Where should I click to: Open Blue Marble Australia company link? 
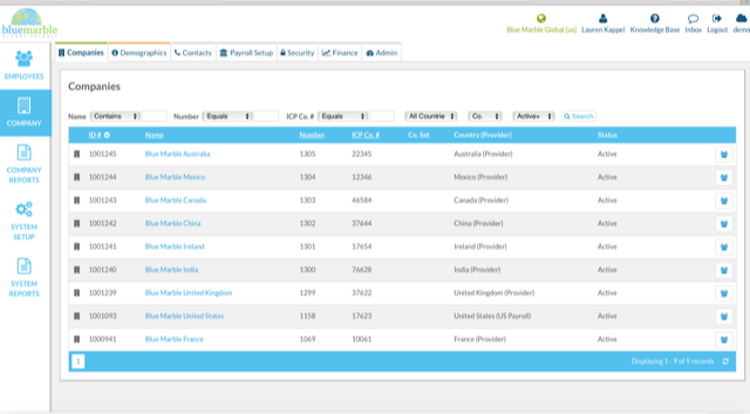point(177,154)
